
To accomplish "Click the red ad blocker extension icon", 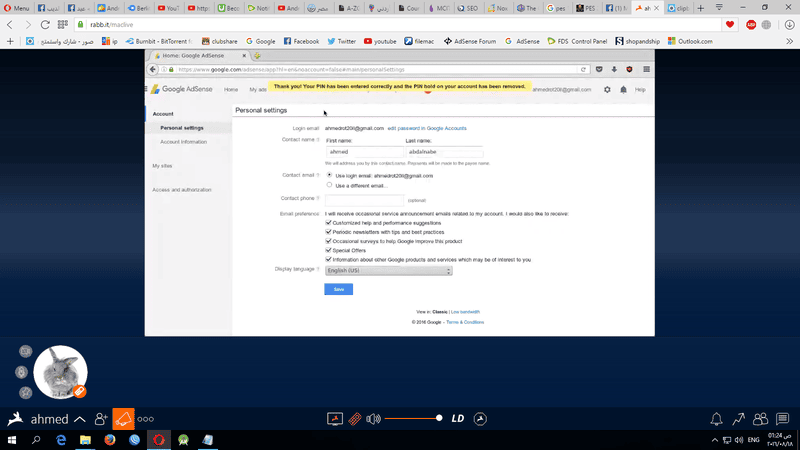I will tap(751, 24).
